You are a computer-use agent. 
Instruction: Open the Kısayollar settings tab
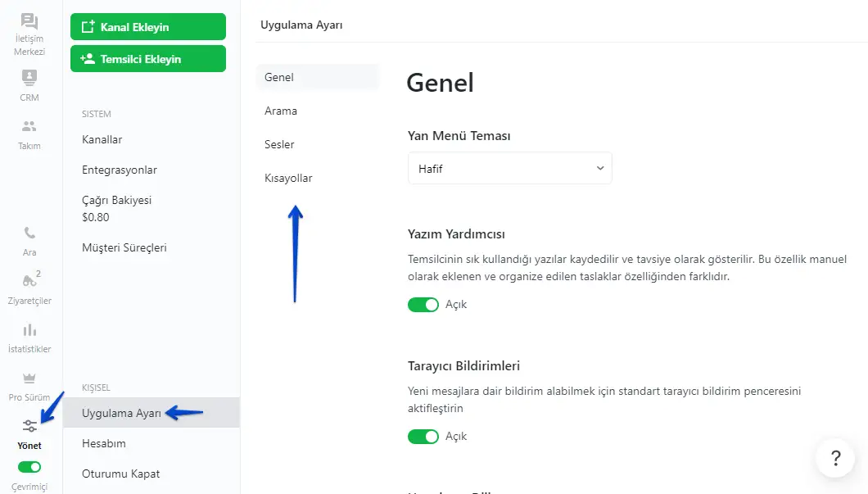(x=288, y=178)
